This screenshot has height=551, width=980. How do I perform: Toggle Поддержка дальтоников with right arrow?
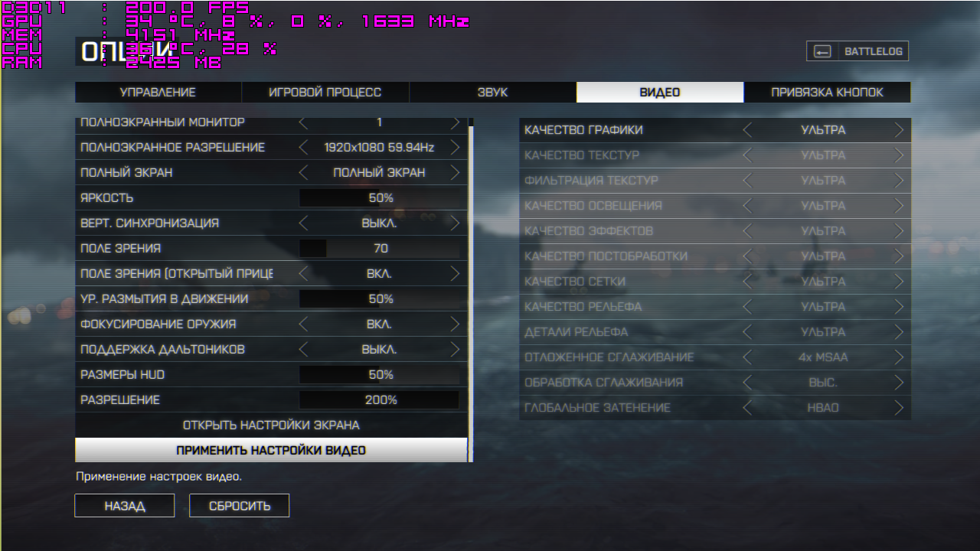point(455,350)
